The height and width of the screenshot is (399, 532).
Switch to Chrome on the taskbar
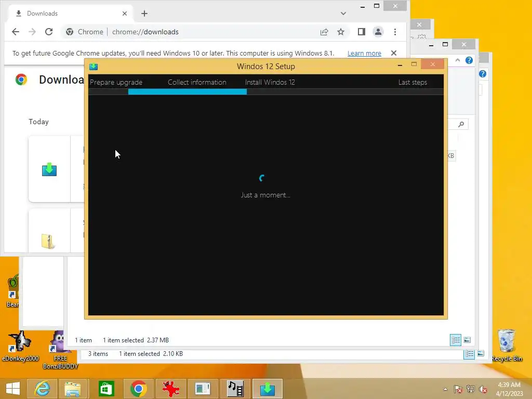(x=138, y=389)
